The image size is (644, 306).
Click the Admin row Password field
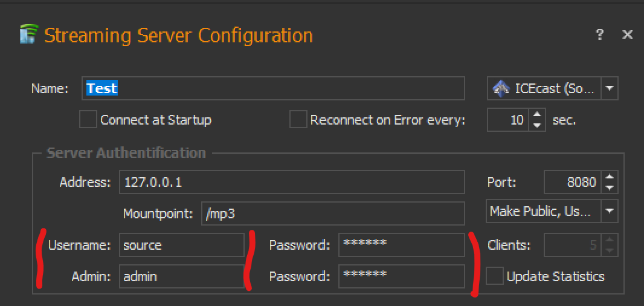(401, 276)
